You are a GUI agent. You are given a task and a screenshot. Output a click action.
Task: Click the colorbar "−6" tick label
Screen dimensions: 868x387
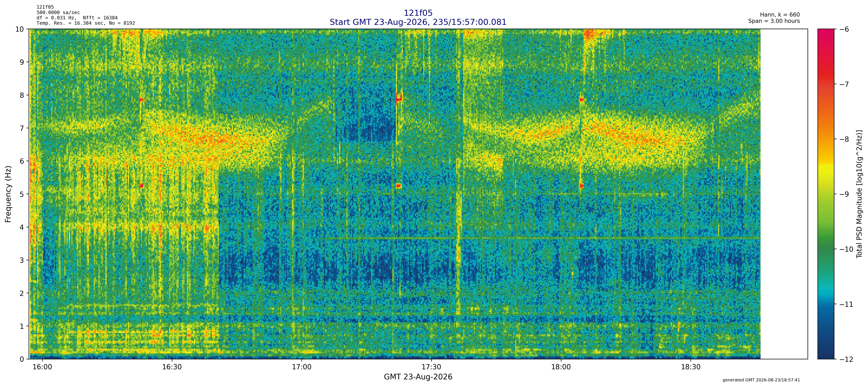click(x=844, y=29)
